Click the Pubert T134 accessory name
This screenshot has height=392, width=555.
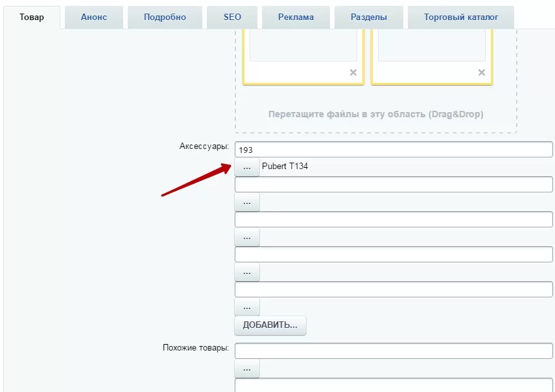pyautogui.click(x=285, y=166)
